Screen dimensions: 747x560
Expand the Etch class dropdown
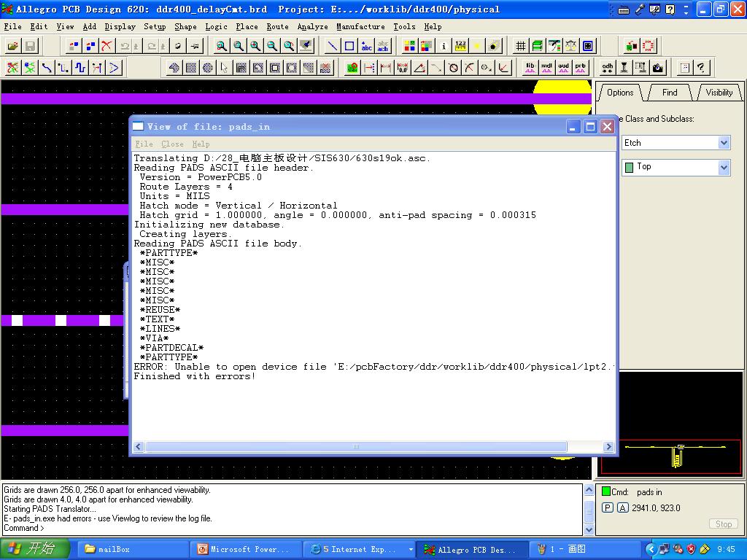pos(724,143)
